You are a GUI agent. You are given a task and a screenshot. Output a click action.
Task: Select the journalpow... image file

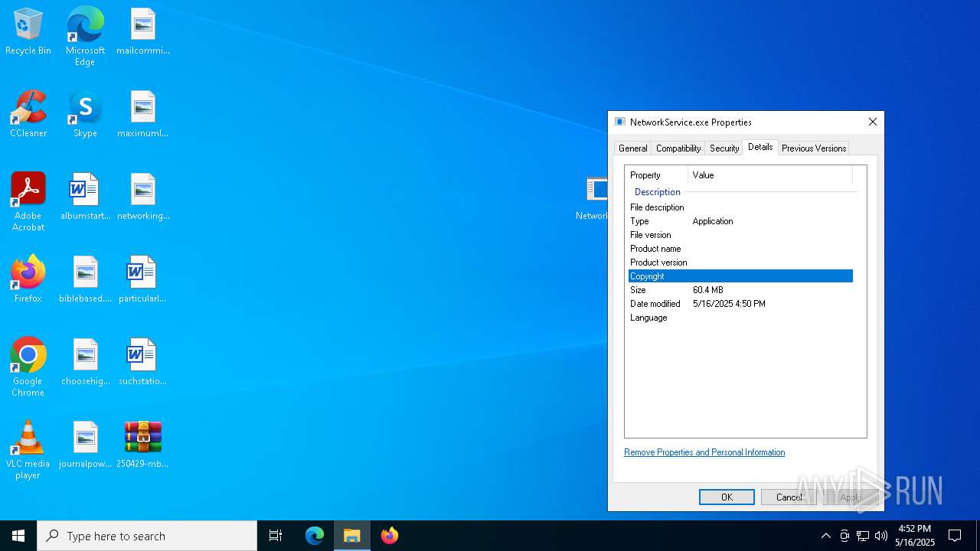pyautogui.click(x=85, y=445)
